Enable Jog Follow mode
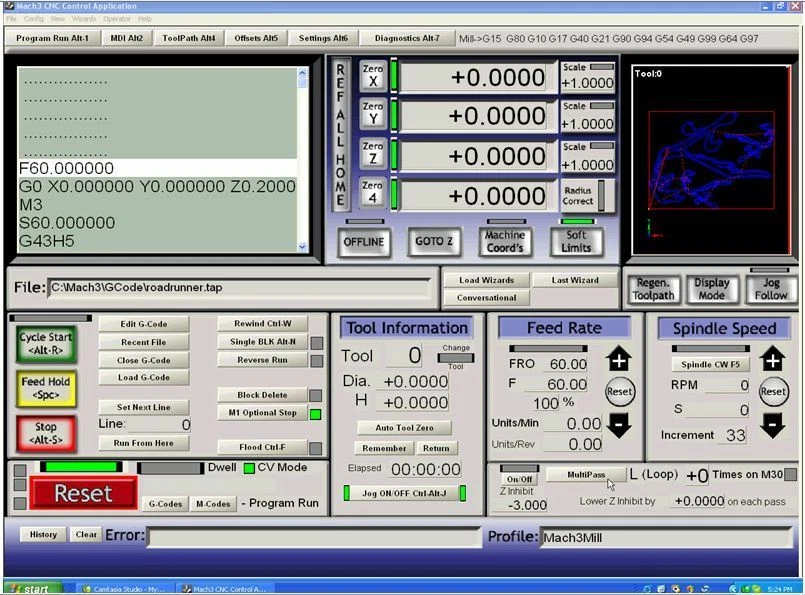Viewport: 805px width, 595px height. pyautogui.click(x=770, y=289)
